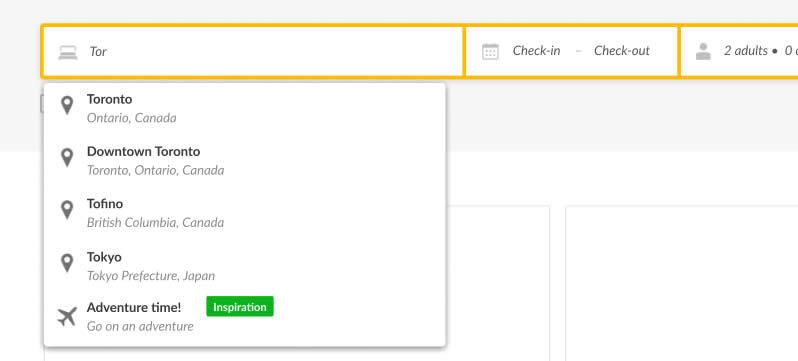Click the map pin icon beside Downtown Toronto
Screen dimensions: 798x361
tap(67, 158)
